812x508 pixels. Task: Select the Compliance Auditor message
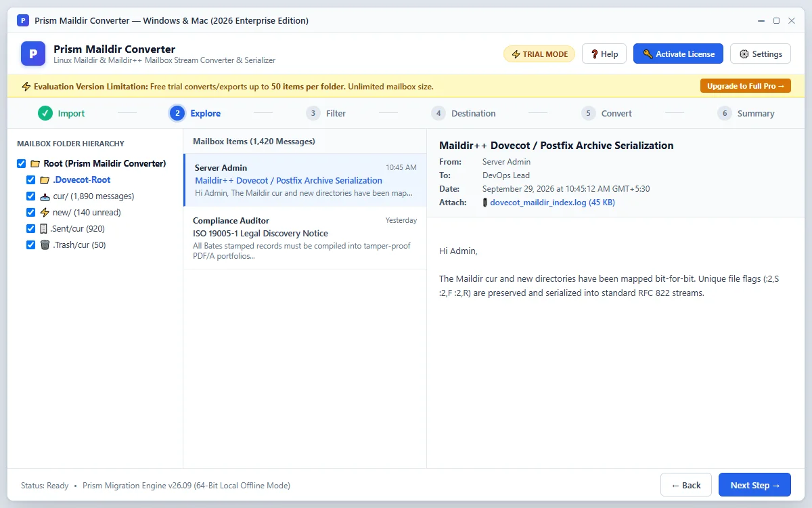305,238
